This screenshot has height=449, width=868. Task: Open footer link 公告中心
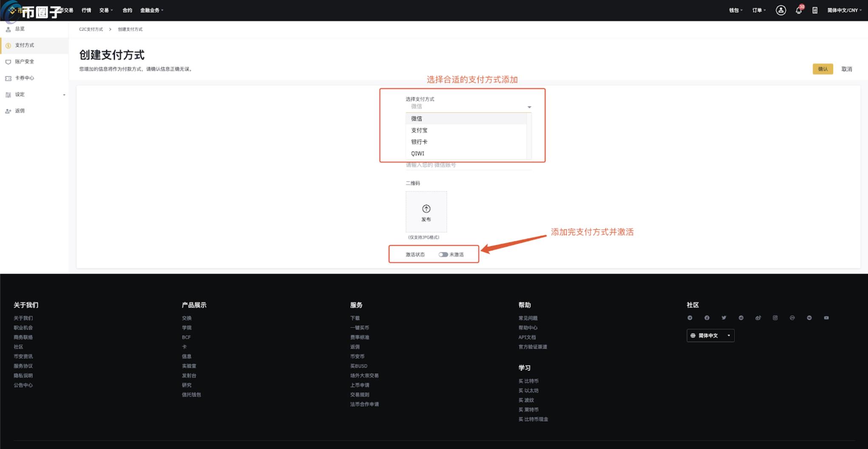coord(23,385)
